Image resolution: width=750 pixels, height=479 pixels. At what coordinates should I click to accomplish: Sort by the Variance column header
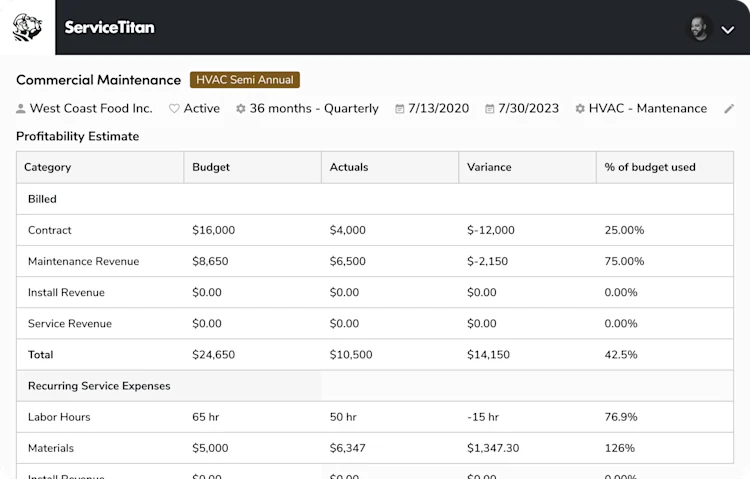tap(489, 167)
